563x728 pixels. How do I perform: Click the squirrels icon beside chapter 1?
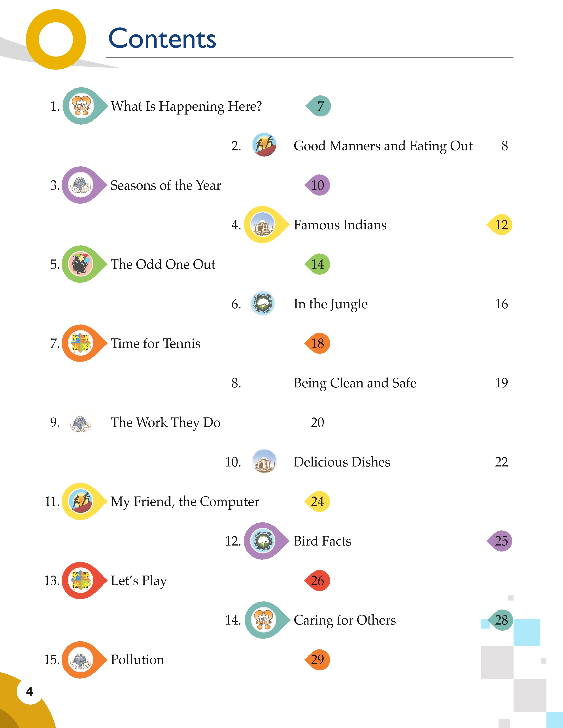(81, 106)
